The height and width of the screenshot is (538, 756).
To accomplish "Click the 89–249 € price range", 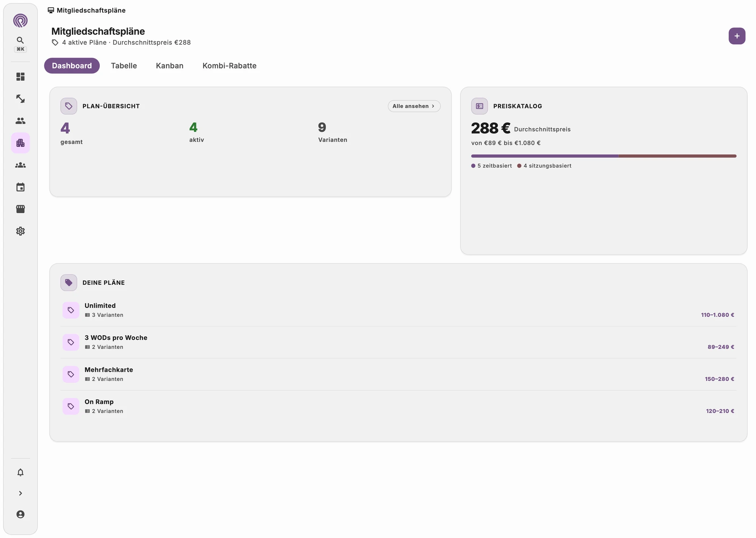I will pos(721,347).
